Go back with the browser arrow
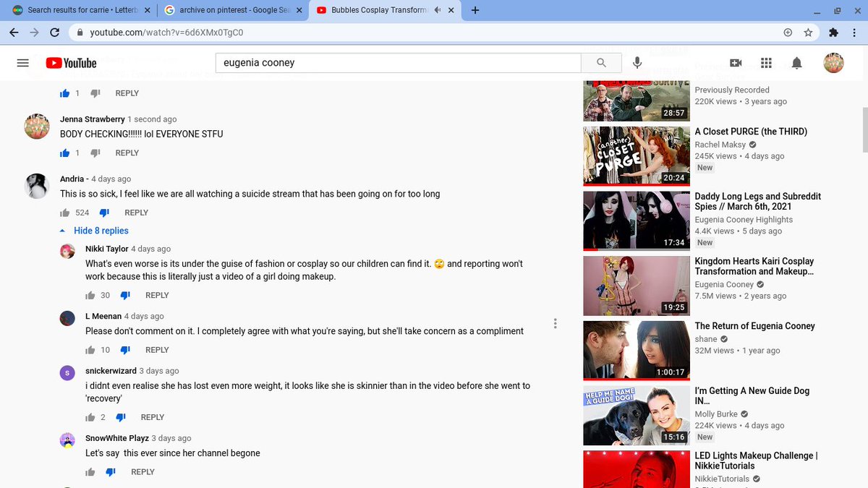Image resolution: width=868 pixels, height=488 pixels. [x=14, y=33]
